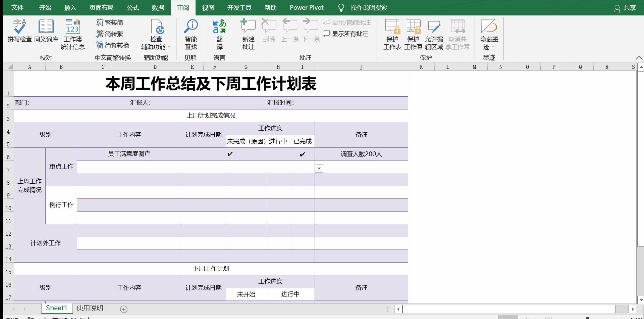Open the 翻译 translate tool
The image size is (644, 319).
click(x=219, y=34)
